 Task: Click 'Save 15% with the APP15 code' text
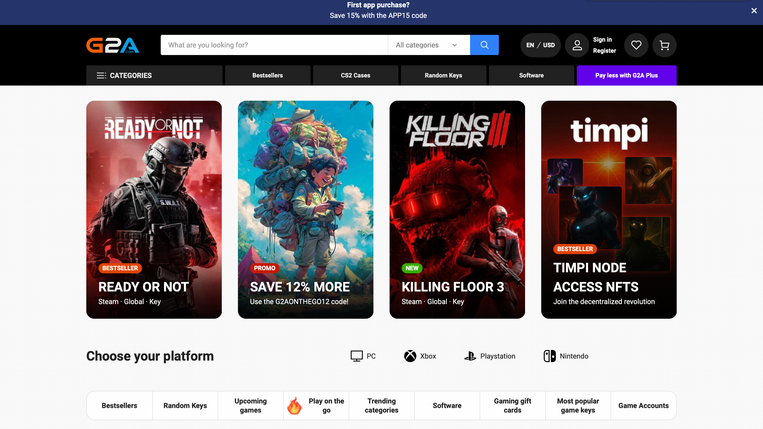coord(378,16)
